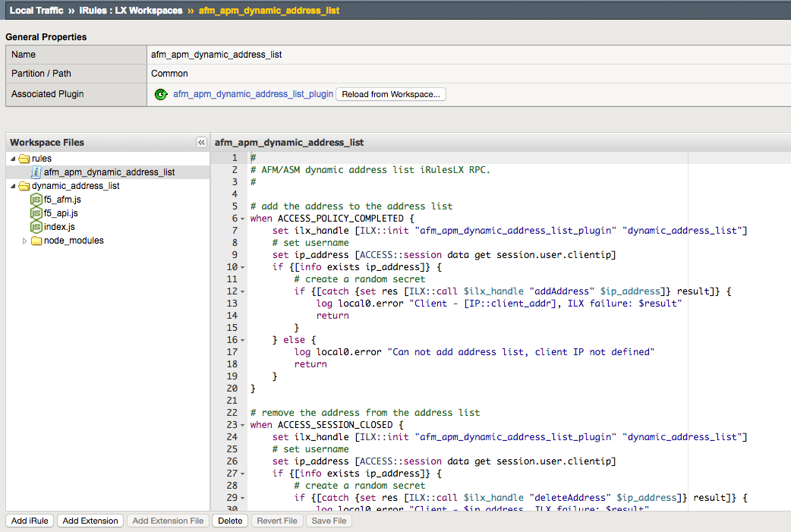Click the info icon beside afm_apm_dynamic_address_list
Screen dimensions: 791x532
click(x=36, y=172)
